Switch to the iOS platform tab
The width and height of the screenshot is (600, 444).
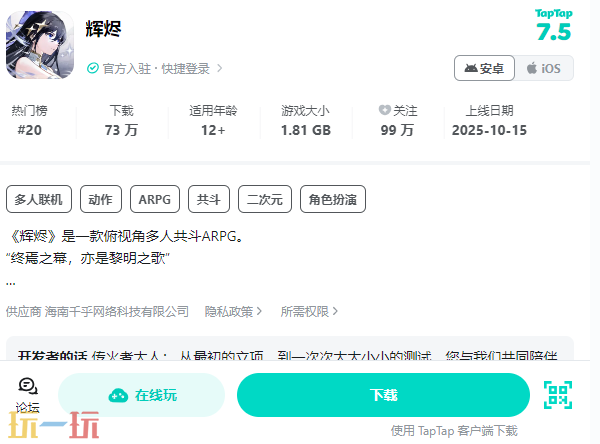[x=544, y=68]
